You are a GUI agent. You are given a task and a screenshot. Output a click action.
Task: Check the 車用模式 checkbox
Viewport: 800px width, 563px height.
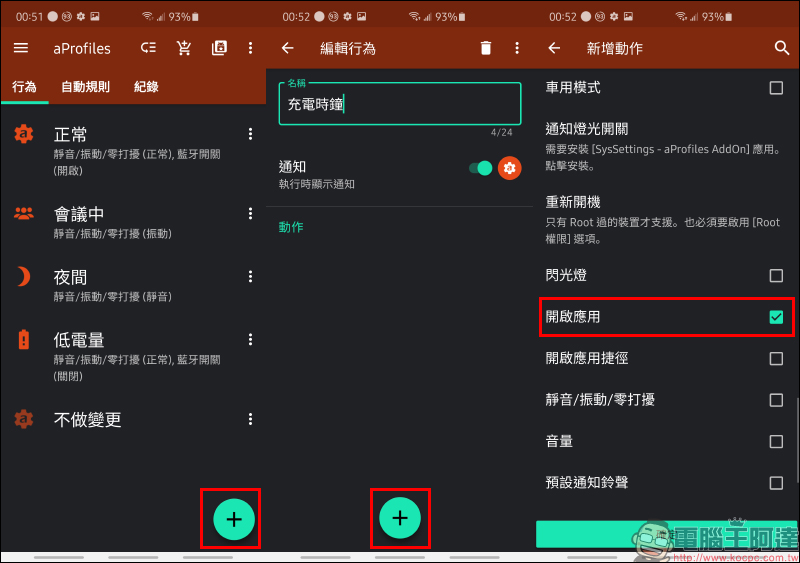[776, 88]
